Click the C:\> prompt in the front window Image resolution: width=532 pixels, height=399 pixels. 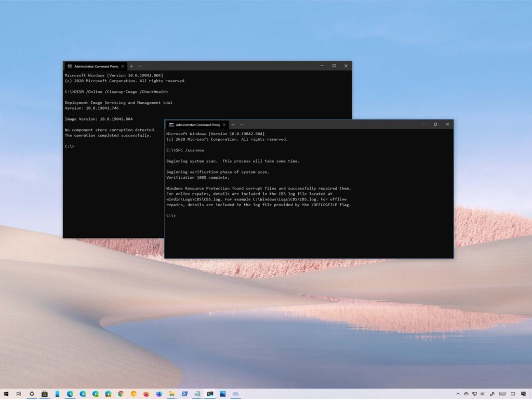(171, 216)
